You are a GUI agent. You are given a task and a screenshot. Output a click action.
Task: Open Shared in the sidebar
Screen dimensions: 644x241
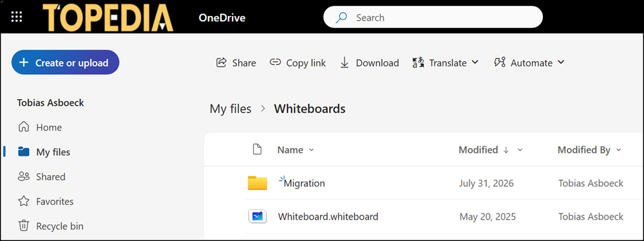click(x=50, y=177)
